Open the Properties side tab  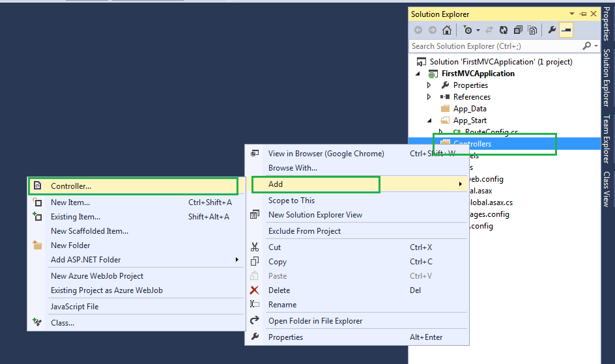pos(607,23)
